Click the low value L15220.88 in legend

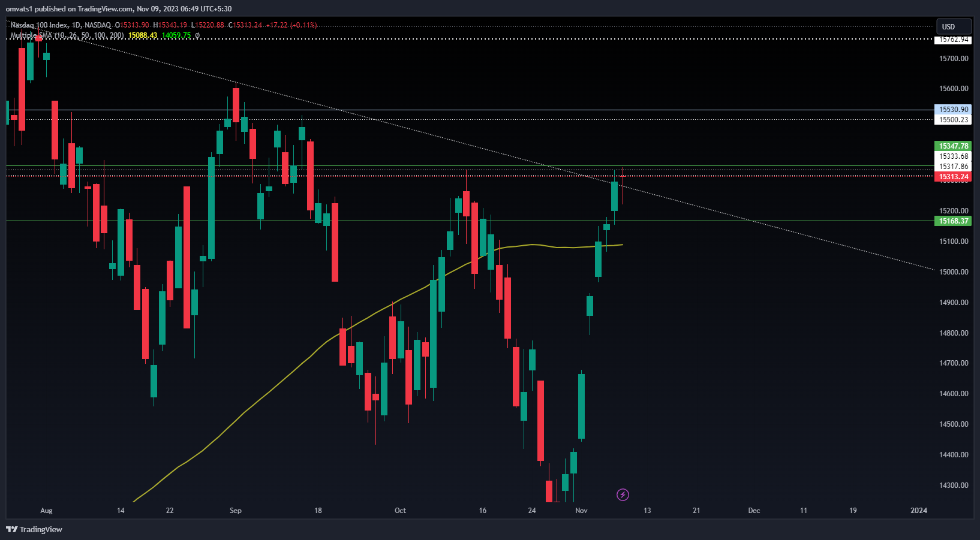pos(208,25)
